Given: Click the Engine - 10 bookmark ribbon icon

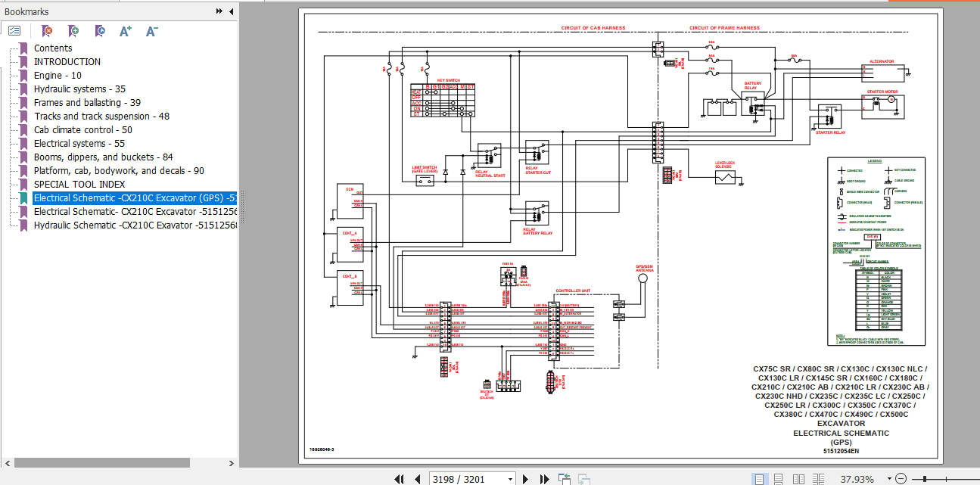Looking at the screenshot, I should pos(23,76).
